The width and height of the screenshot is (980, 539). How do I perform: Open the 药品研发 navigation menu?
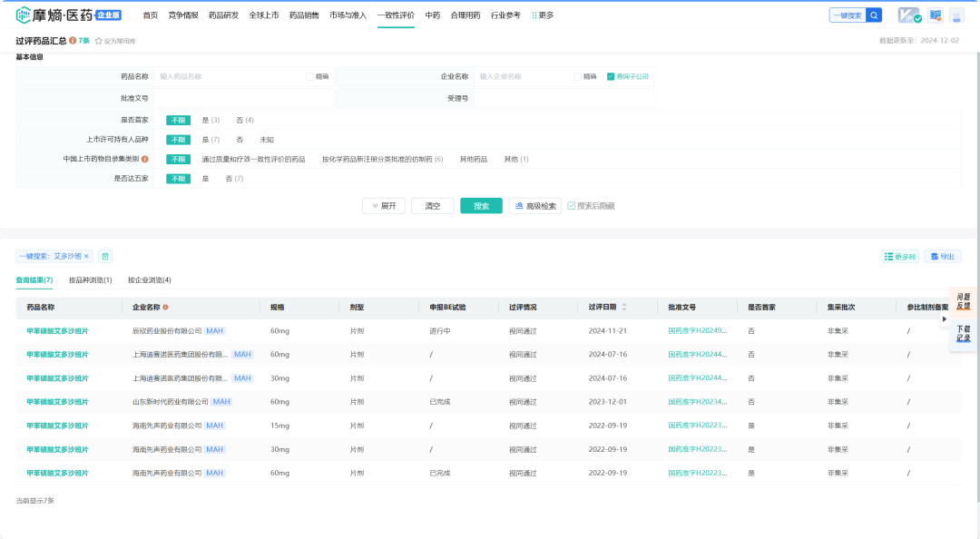click(224, 15)
